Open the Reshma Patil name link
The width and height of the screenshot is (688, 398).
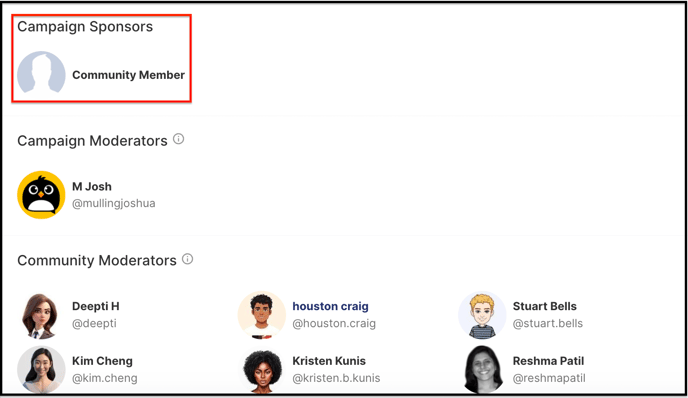(x=548, y=361)
